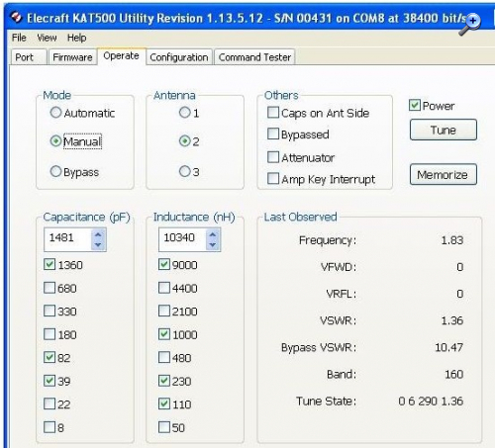Decrease capacitance with the down spinner arrow
Viewport: 495px width, 448px height.
[x=98, y=244]
